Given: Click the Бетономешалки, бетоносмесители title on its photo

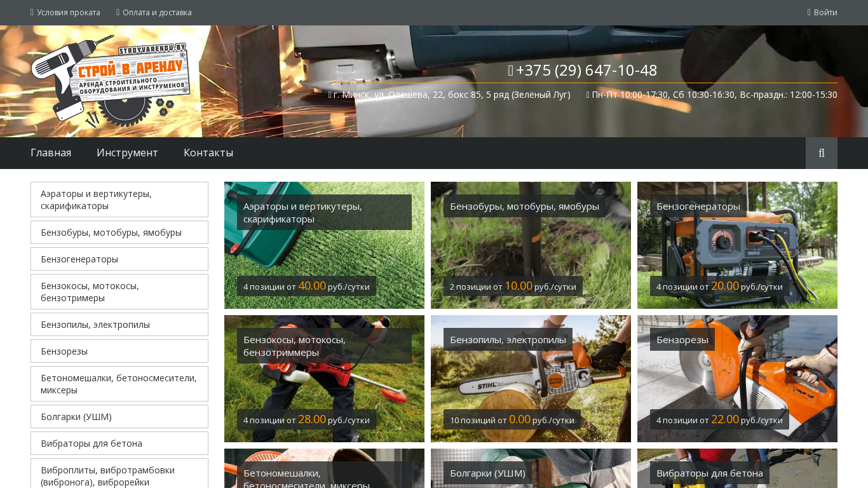Looking at the screenshot, I should pos(324,475).
